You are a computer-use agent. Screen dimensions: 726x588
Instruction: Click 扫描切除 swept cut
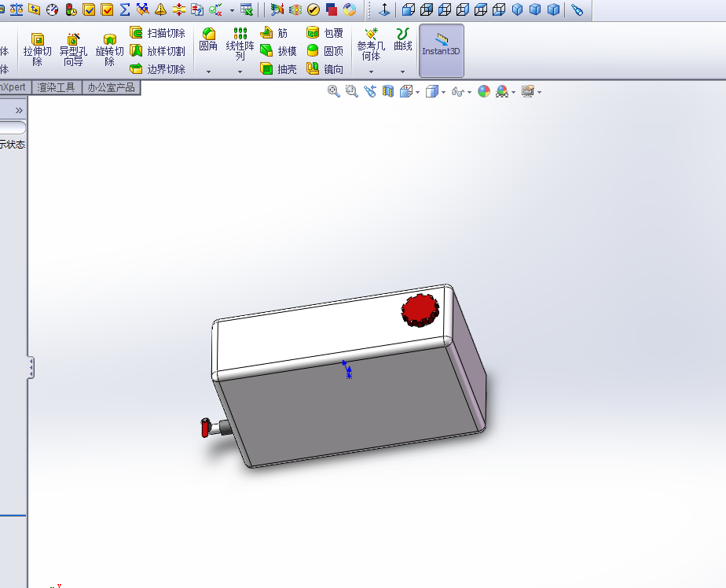pos(157,32)
